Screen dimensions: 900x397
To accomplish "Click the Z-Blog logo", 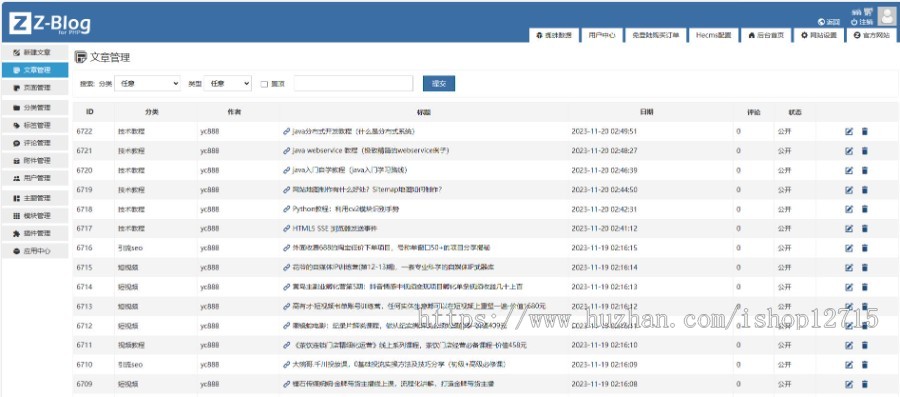I will pyautogui.click(x=50, y=24).
